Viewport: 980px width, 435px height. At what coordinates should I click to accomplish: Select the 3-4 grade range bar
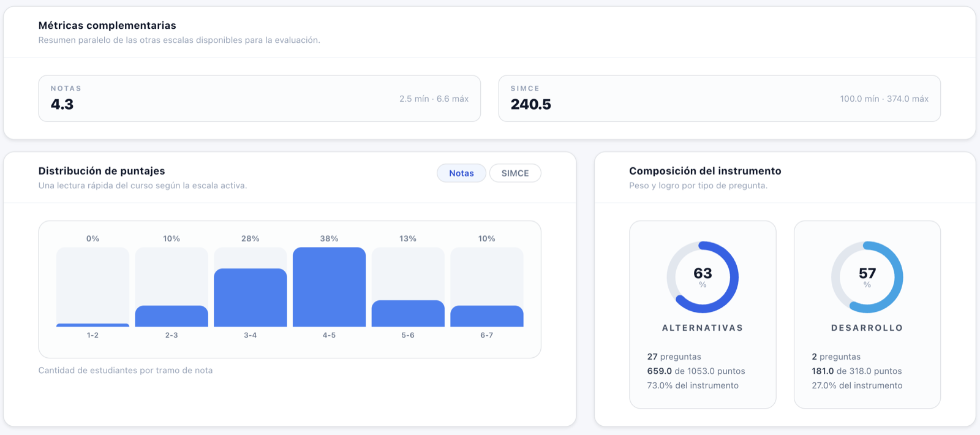[x=251, y=287]
